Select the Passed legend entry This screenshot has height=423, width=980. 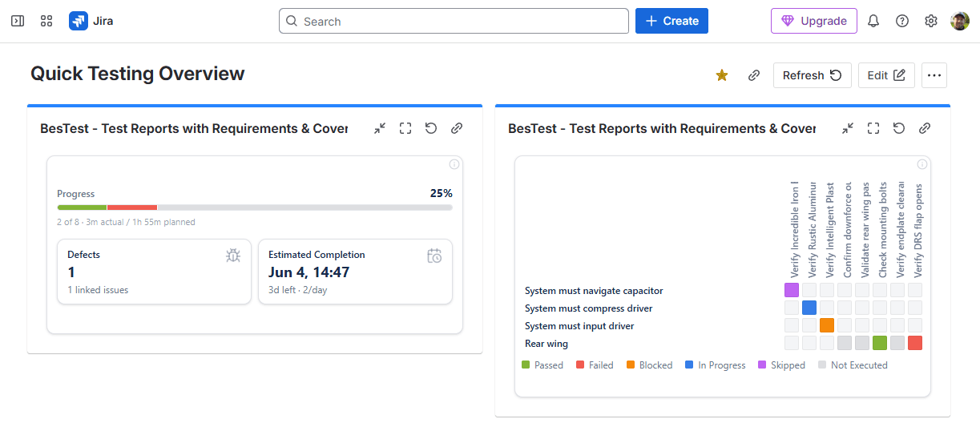point(542,365)
